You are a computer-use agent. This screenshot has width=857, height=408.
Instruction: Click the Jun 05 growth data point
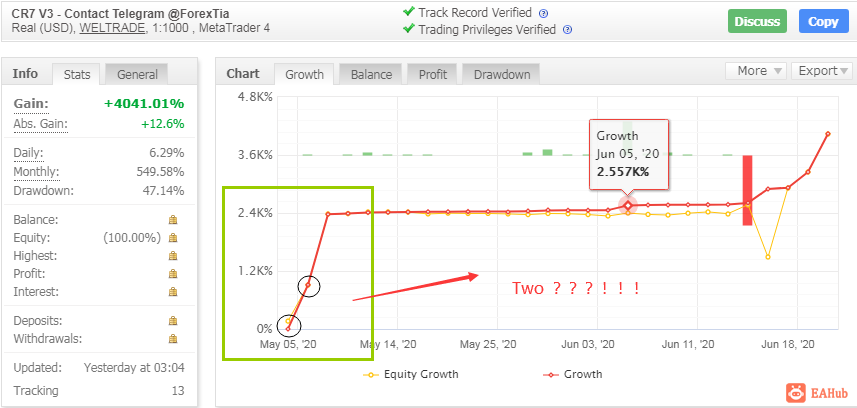coord(628,206)
